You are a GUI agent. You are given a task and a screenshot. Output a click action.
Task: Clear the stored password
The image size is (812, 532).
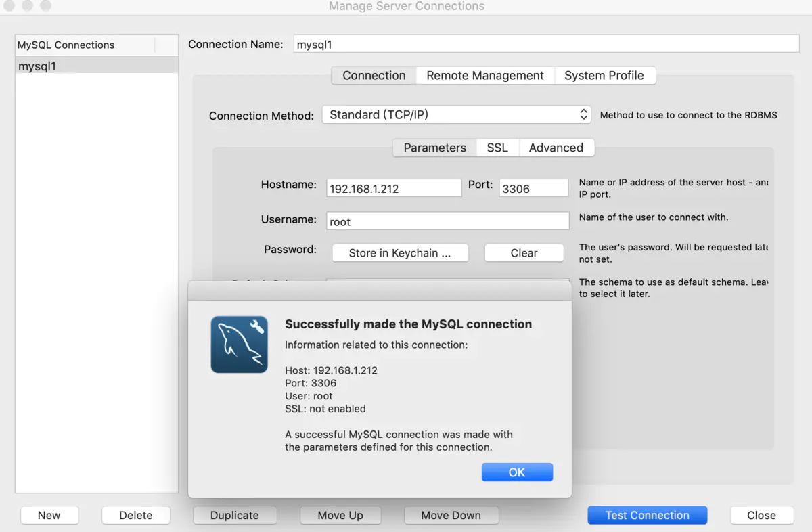524,253
